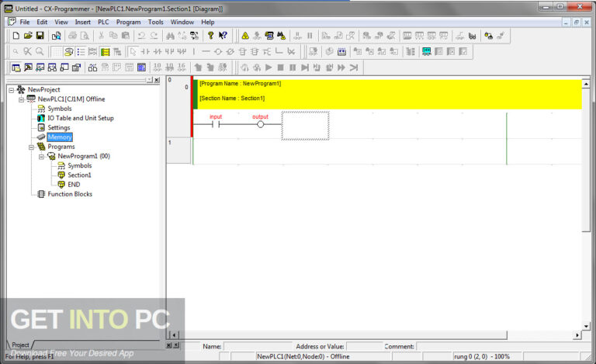This screenshot has height=364, width=596.
Task: Click the Address or Value field
Action: click(x=364, y=346)
